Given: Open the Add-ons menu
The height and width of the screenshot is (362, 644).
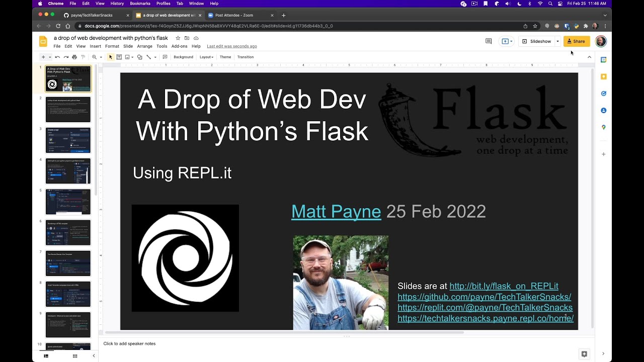Looking at the screenshot, I should 180,46.
